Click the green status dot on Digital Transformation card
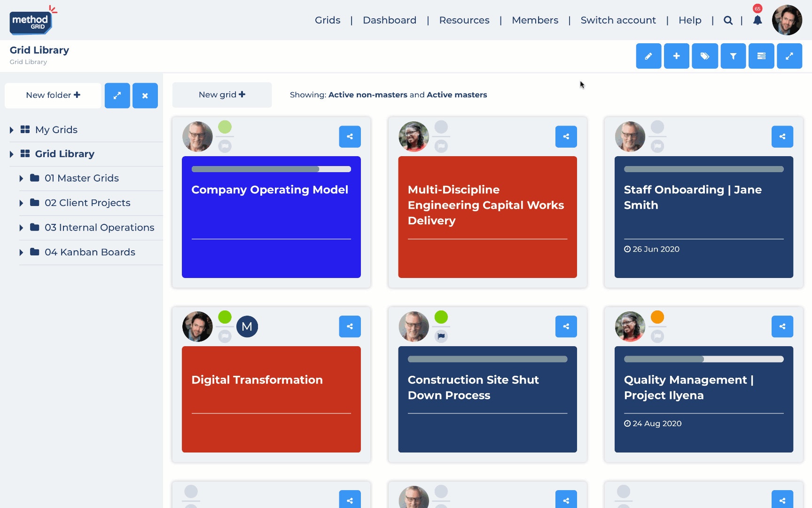Screen dimensions: 812x508 tap(225, 317)
